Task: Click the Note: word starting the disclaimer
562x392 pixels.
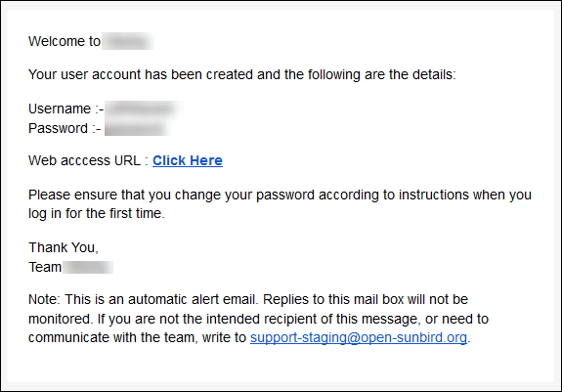Action: click(x=44, y=299)
